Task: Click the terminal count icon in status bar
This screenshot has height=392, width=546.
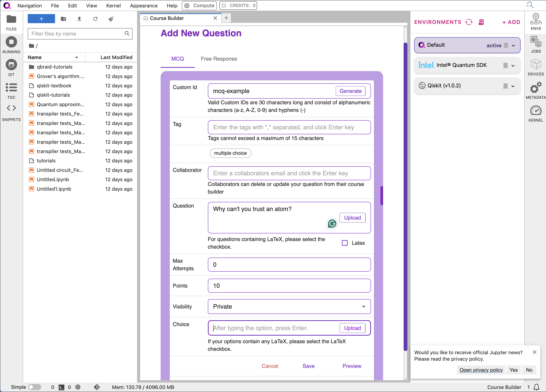Action: point(61,387)
